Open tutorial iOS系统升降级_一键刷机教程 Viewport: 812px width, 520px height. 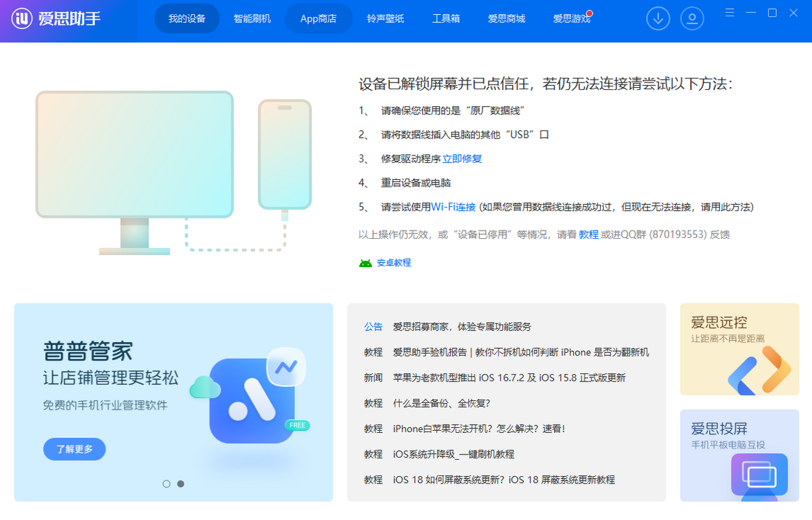pos(453,454)
